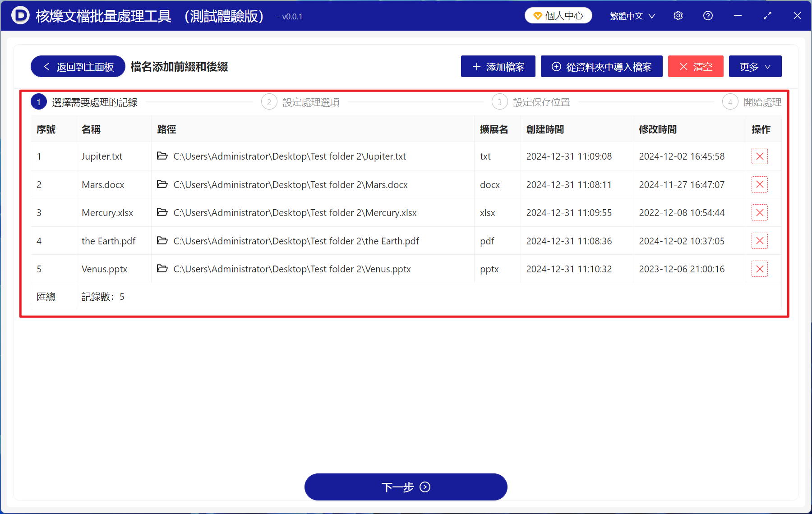Expand the 更多 dropdown menu
This screenshot has width=812, height=514.
click(x=755, y=67)
